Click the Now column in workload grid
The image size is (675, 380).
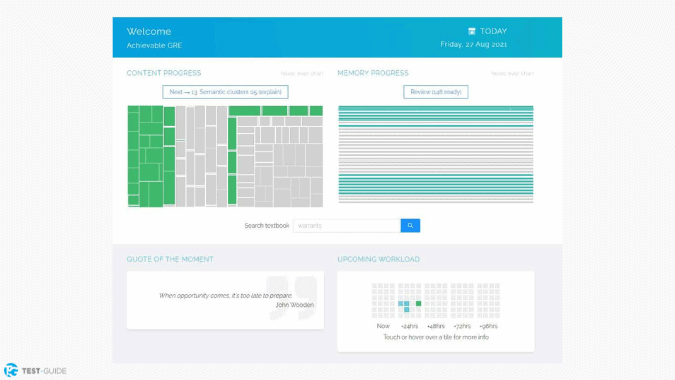pyautogui.click(x=383, y=300)
